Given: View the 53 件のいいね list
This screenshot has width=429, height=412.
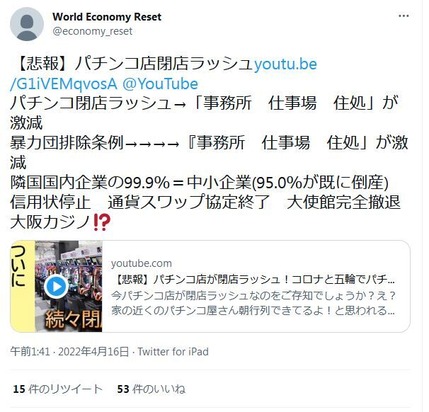Looking at the screenshot, I should (x=151, y=389).
